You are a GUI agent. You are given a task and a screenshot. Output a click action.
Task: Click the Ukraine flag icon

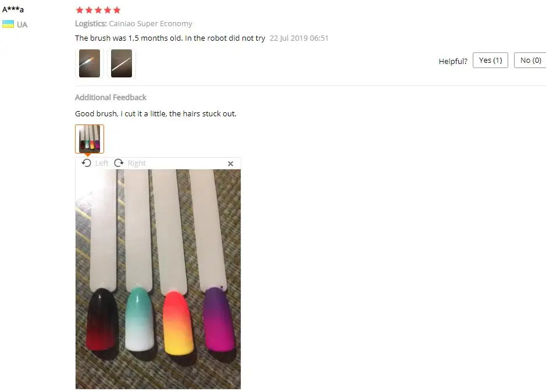[8, 24]
